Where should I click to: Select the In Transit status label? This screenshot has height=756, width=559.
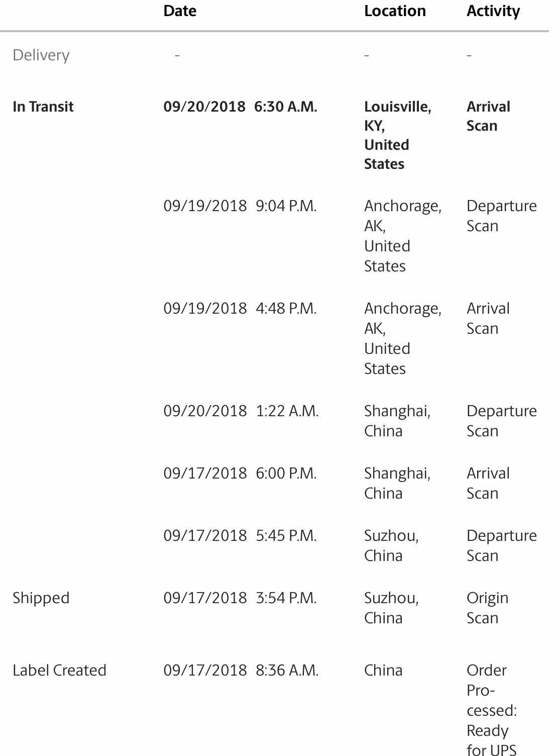[x=43, y=107]
